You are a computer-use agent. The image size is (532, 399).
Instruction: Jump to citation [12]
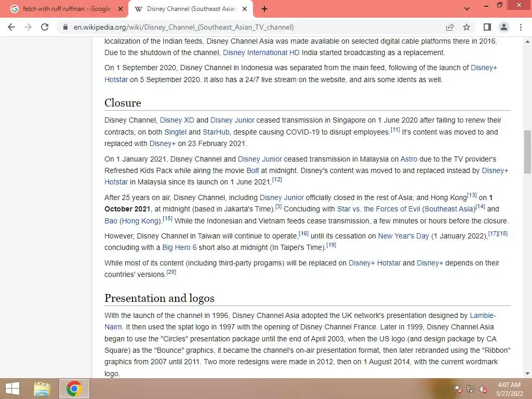277,179
